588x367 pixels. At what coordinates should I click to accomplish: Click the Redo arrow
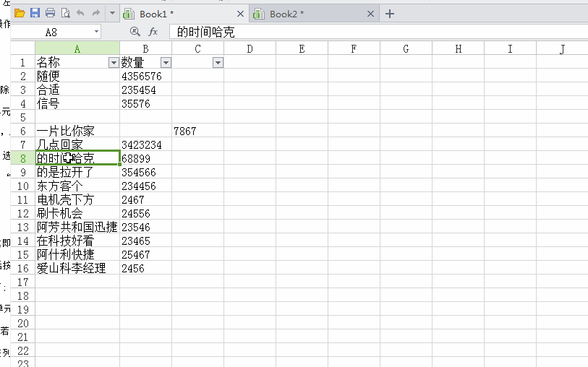[96, 14]
